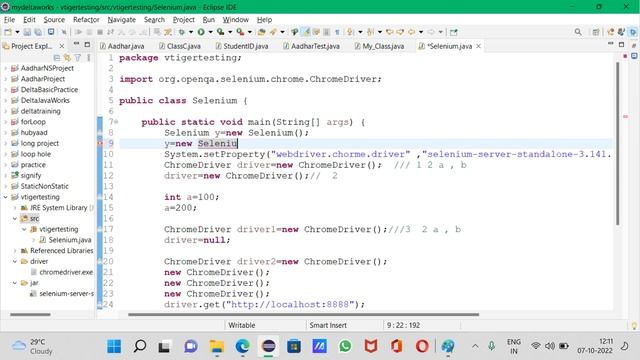Screen dimensions: 640x360
Task: Run the program with green Run icon
Action: pos(201,32)
